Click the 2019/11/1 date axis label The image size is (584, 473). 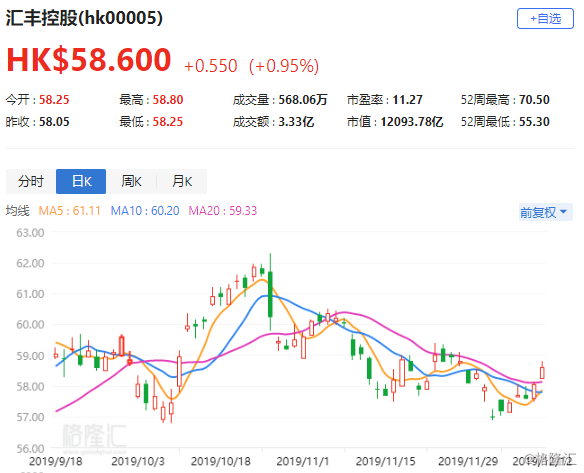coord(302,461)
